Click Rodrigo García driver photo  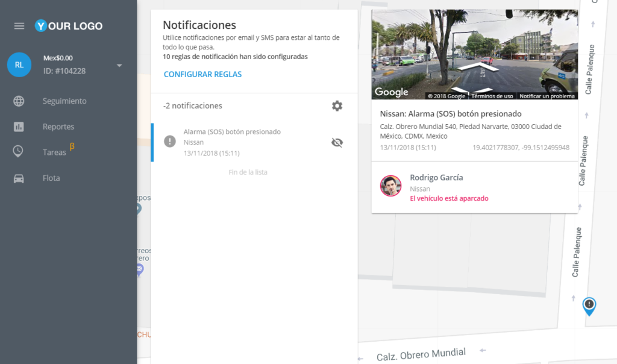tap(390, 186)
